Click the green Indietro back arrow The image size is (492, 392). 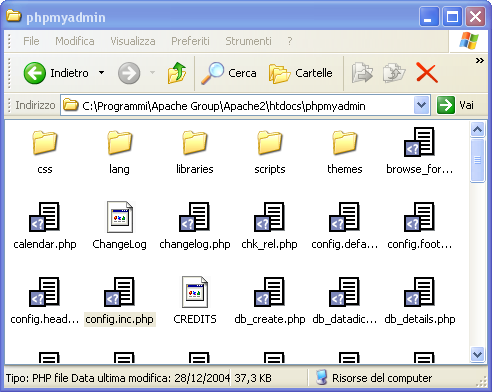pyautogui.click(x=35, y=73)
